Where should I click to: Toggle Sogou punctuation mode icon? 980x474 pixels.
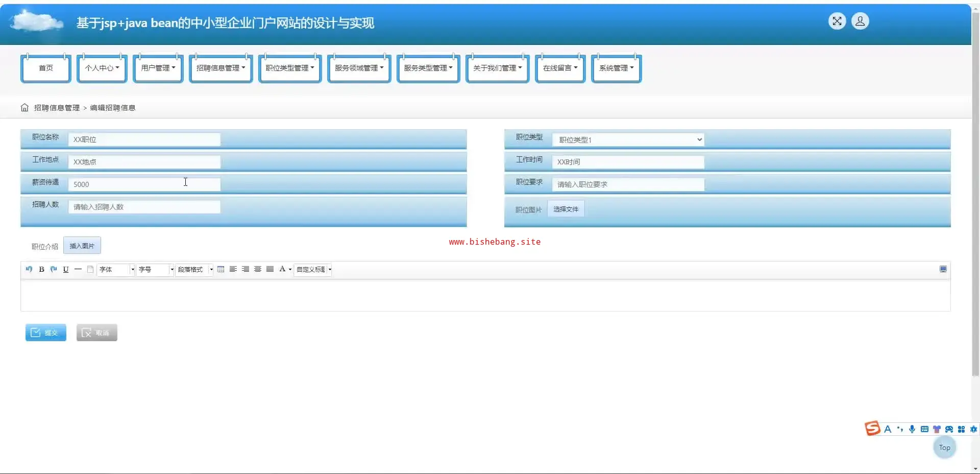[x=900, y=429]
